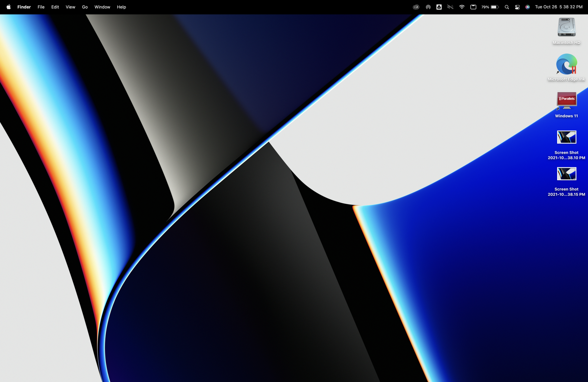Open the Go menu
This screenshot has height=382, width=588.
click(x=85, y=7)
